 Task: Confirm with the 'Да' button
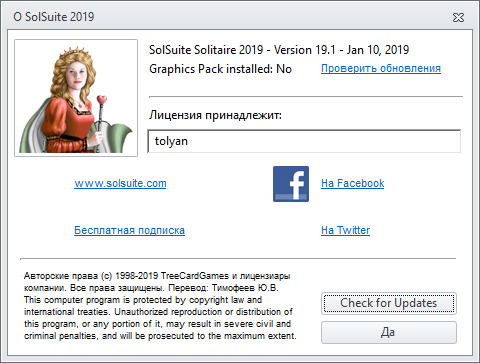pyautogui.click(x=389, y=332)
